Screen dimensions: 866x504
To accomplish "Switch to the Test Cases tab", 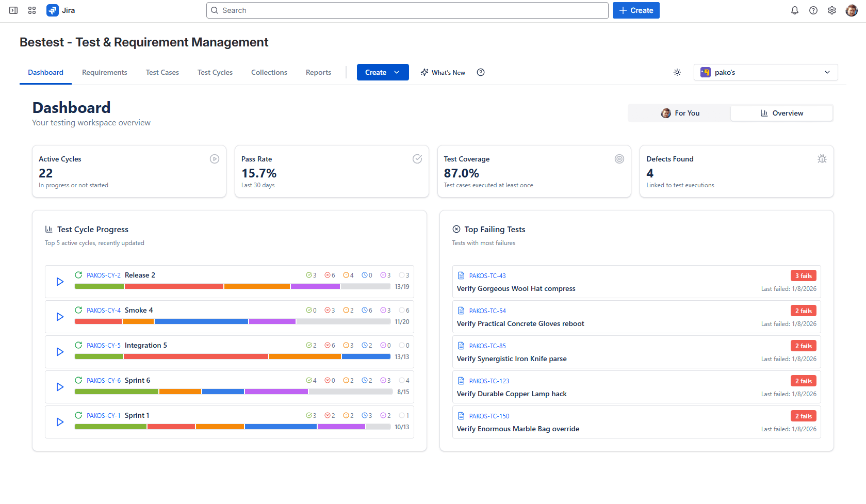I will (x=162, y=72).
